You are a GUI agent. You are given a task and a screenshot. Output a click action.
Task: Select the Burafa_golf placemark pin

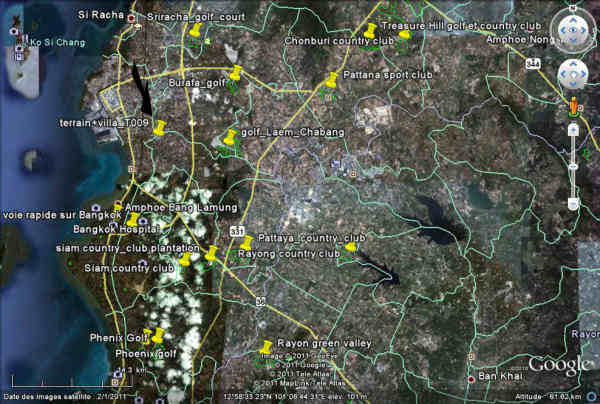[235, 73]
